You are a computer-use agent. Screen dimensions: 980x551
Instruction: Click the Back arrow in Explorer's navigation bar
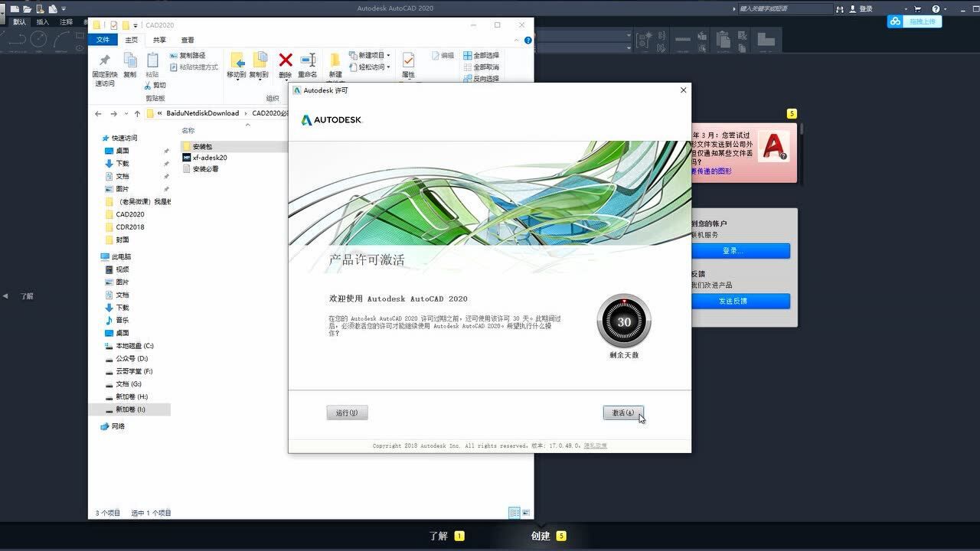click(x=98, y=113)
